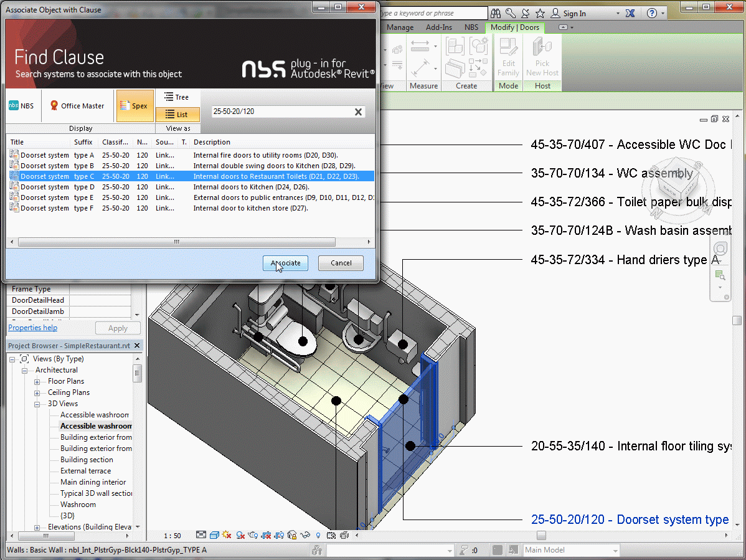Image resolution: width=746 pixels, height=560 pixels.
Task: Select Doorset system type D row
Action: click(191, 187)
